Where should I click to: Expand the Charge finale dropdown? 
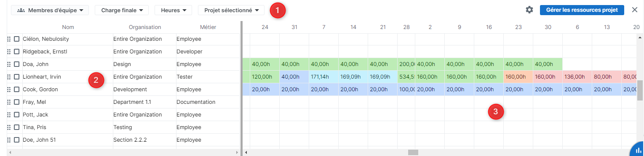[x=122, y=10]
